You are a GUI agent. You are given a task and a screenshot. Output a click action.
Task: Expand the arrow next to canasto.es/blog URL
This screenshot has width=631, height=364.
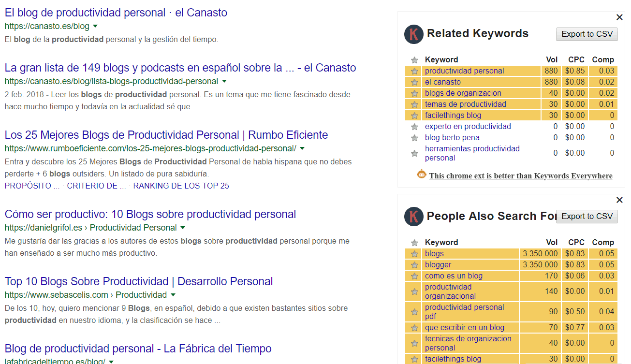tap(95, 27)
